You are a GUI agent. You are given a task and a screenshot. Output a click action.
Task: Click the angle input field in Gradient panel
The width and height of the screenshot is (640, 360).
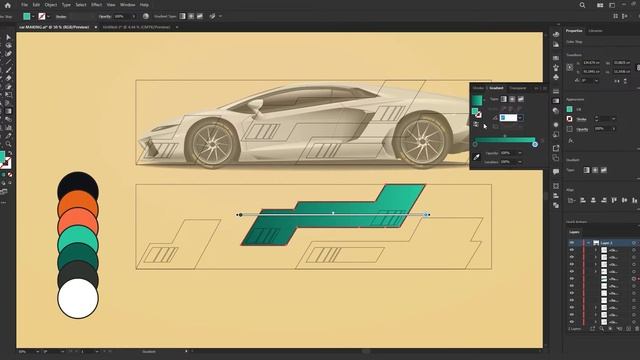pyautogui.click(x=508, y=118)
